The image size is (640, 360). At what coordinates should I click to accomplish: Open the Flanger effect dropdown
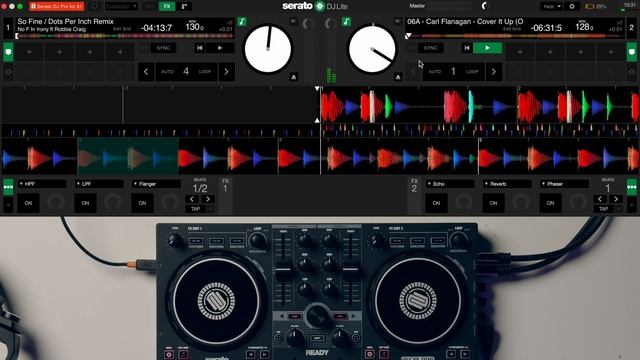point(156,184)
